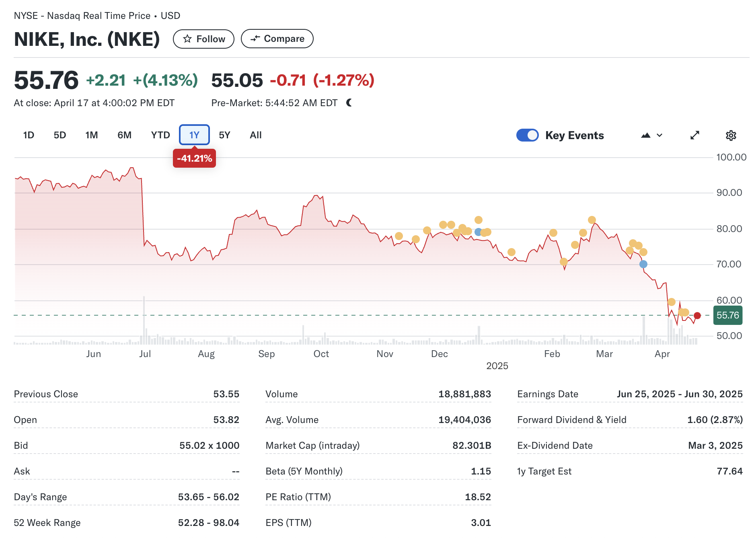Click the pre-market moon icon

(x=349, y=103)
